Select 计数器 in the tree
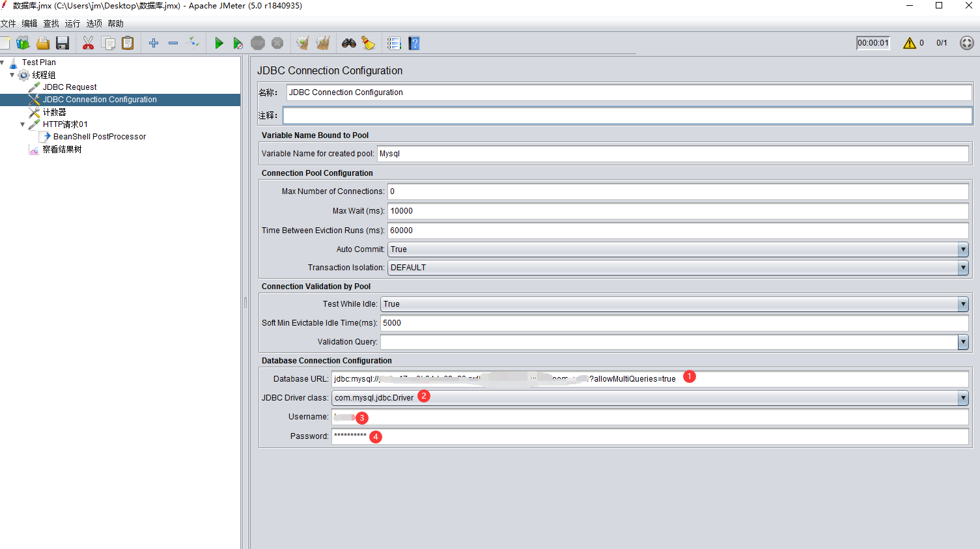This screenshot has height=549, width=980. (54, 112)
